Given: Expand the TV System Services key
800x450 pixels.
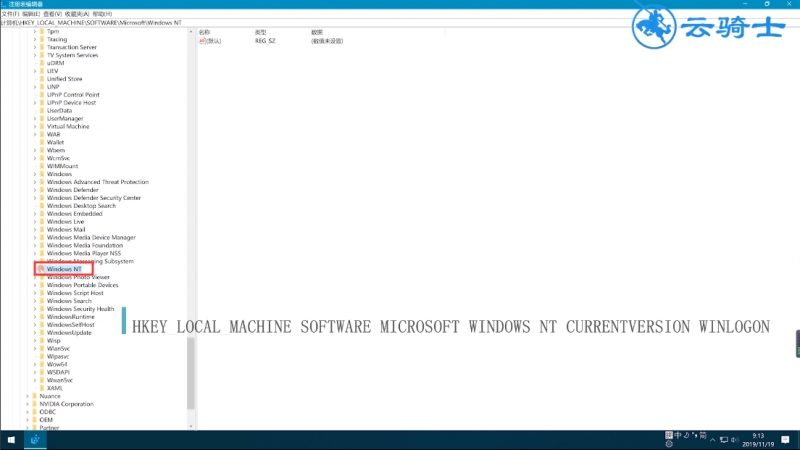Looking at the screenshot, I should [x=35, y=55].
